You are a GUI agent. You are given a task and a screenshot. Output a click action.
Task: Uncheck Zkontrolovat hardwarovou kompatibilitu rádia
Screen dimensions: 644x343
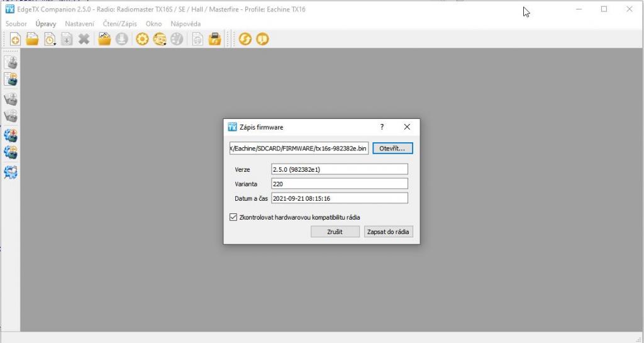[234, 217]
